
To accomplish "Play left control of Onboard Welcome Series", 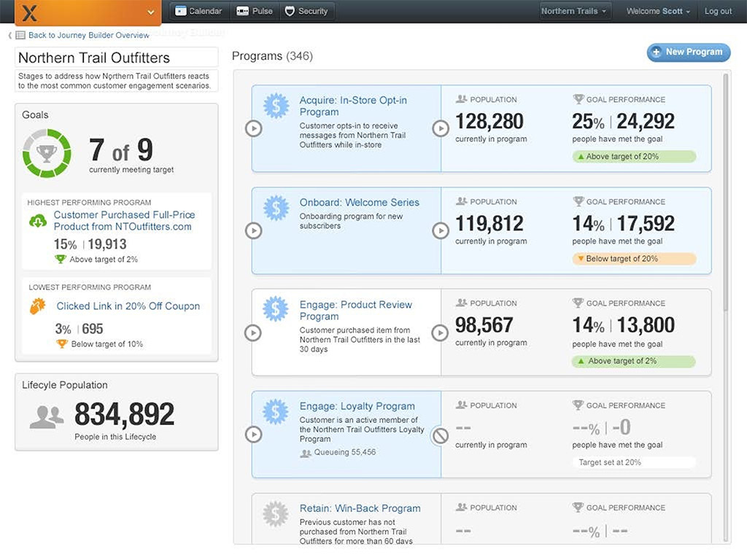I will tap(254, 230).
